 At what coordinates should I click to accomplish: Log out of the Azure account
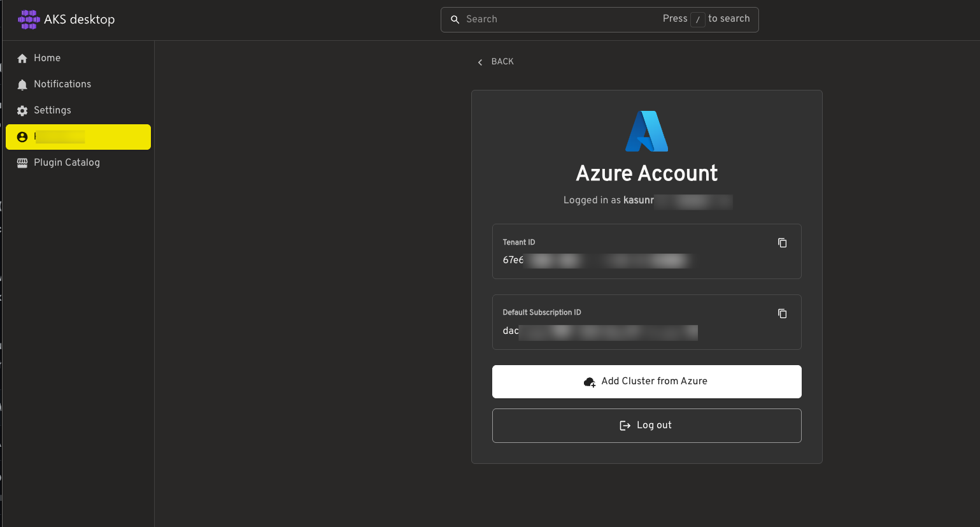[x=647, y=426]
